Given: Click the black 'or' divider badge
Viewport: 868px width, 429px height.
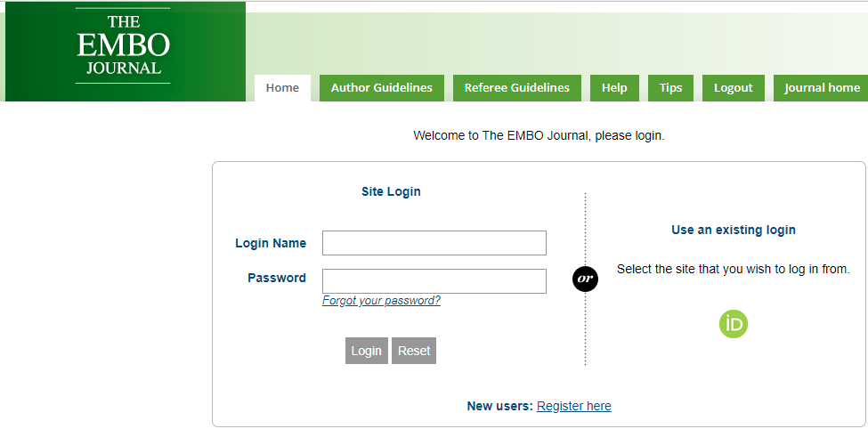Looking at the screenshot, I should pos(585,279).
